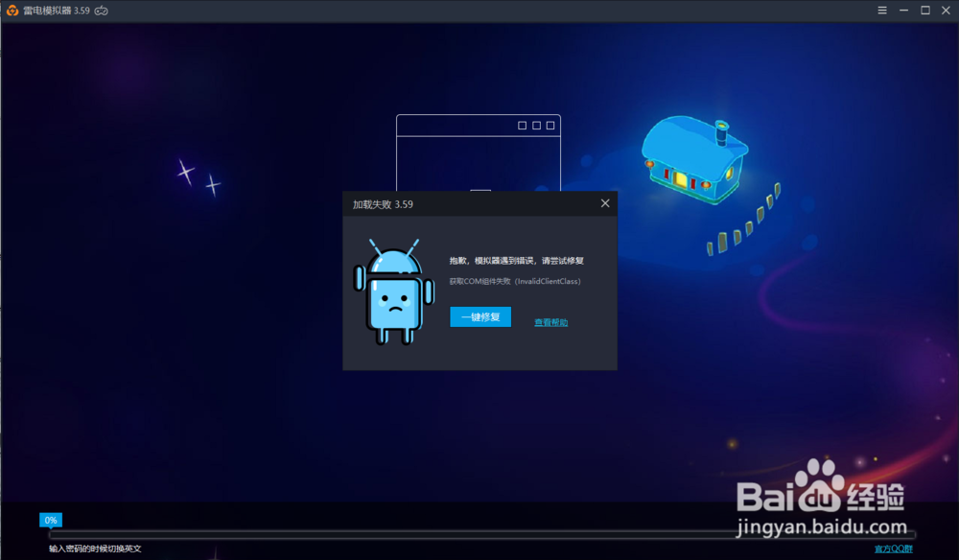Click the loading progress bar track

(x=482, y=534)
